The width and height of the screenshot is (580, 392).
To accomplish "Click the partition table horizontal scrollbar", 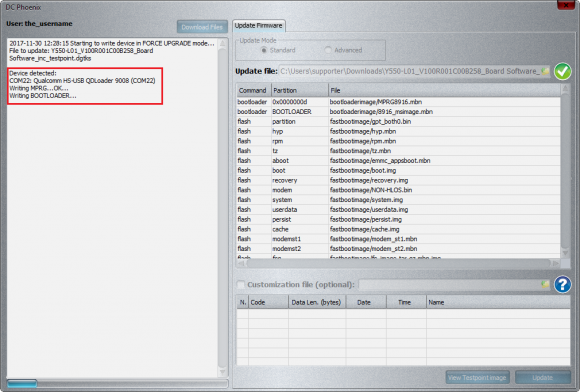I will click(399, 263).
